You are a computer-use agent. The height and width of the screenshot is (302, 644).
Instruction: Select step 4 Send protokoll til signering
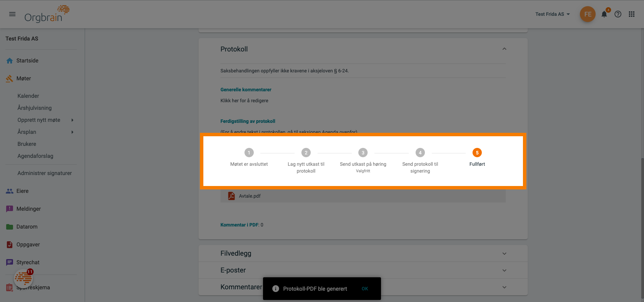(420, 161)
